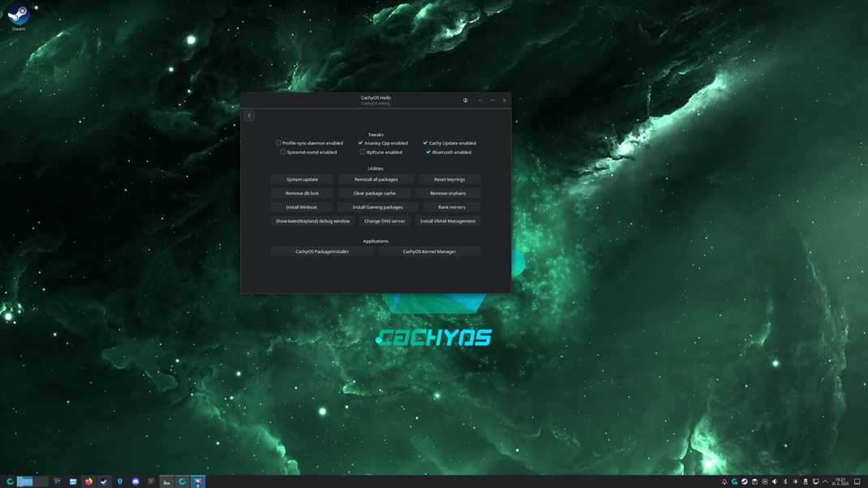Click the Reset keyrings button

pos(449,179)
